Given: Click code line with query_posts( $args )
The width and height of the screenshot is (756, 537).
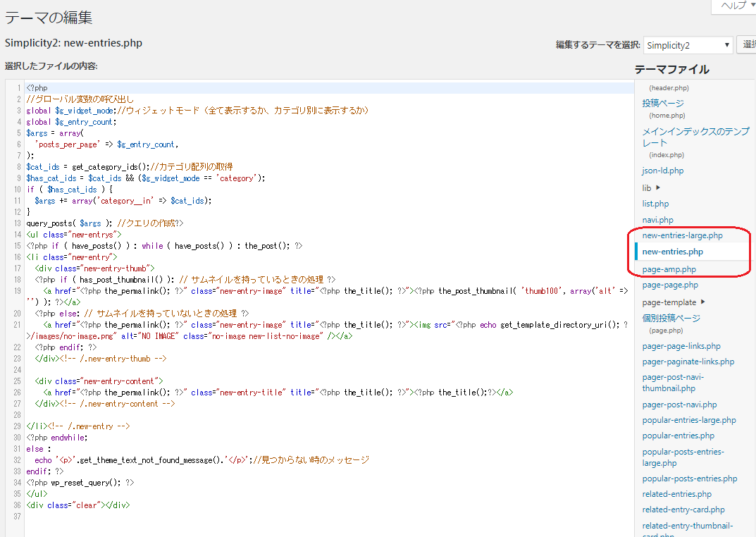Looking at the screenshot, I should pyautogui.click(x=104, y=223).
